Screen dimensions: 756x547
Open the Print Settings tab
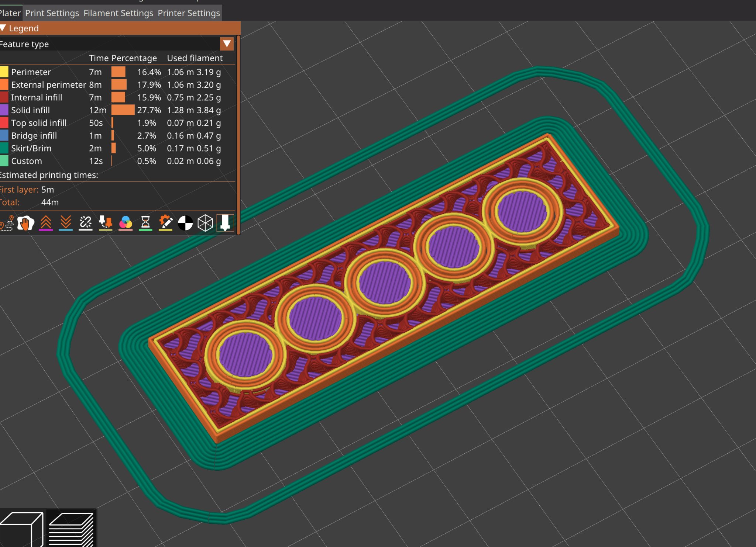pyautogui.click(x=52, y=13)
